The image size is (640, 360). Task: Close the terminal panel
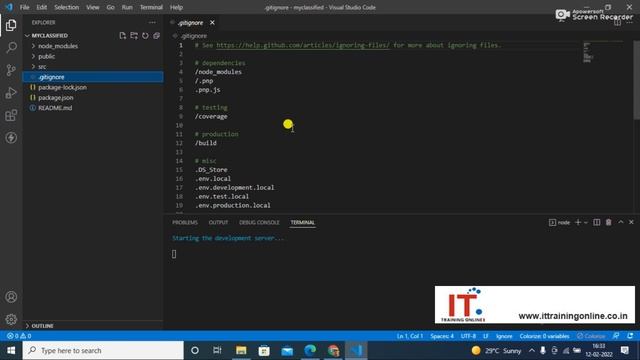click(631, 222)
